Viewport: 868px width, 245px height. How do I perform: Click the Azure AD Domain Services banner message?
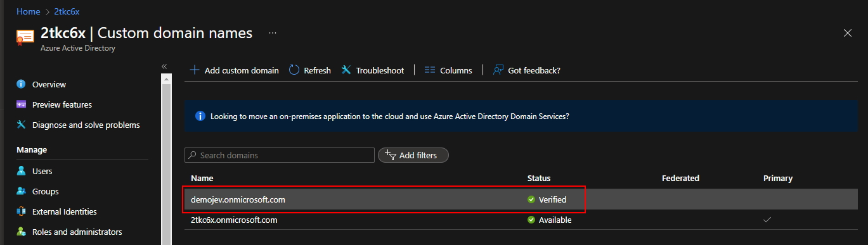click(x=390, y=116)
